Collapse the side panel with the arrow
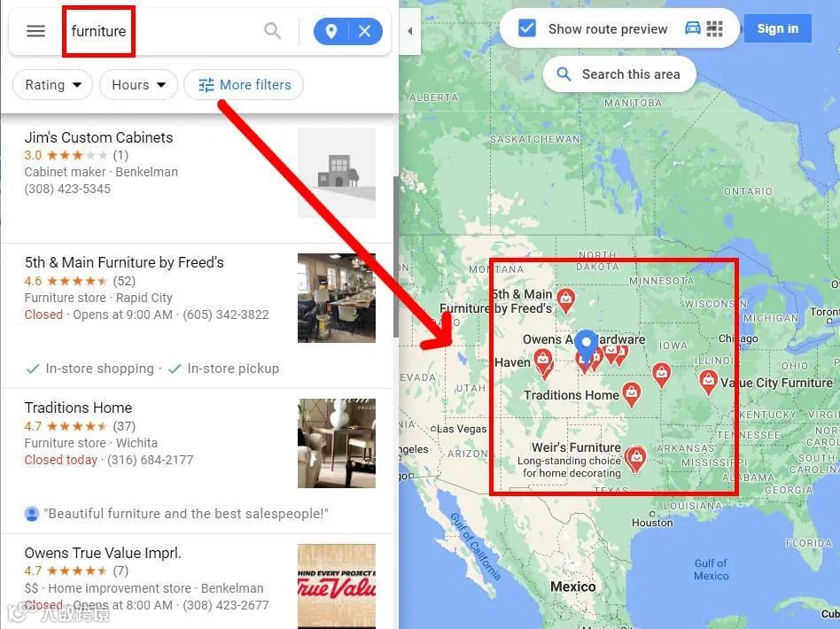Screen dimensions: 840x629 [x=410, y=31]
